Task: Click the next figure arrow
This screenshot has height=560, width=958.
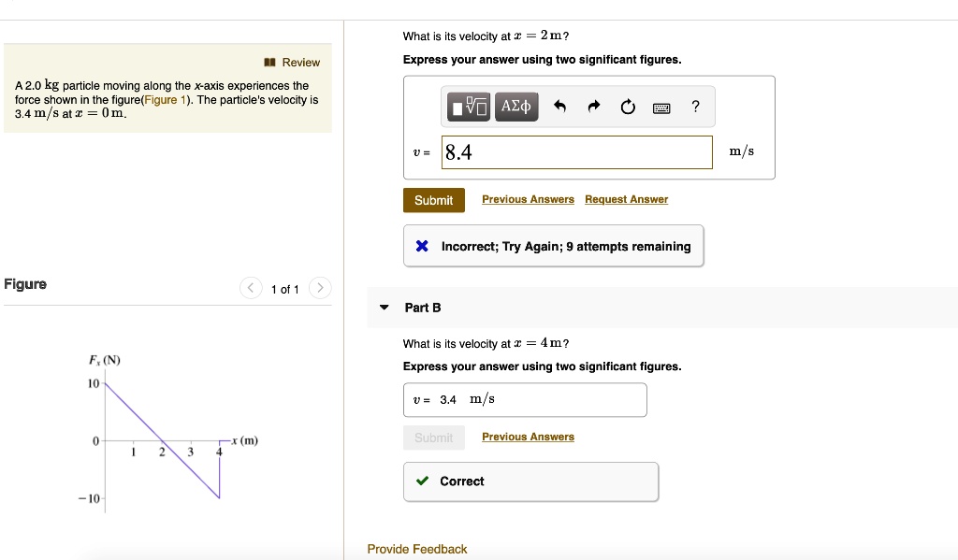Action: pos(319,288)
